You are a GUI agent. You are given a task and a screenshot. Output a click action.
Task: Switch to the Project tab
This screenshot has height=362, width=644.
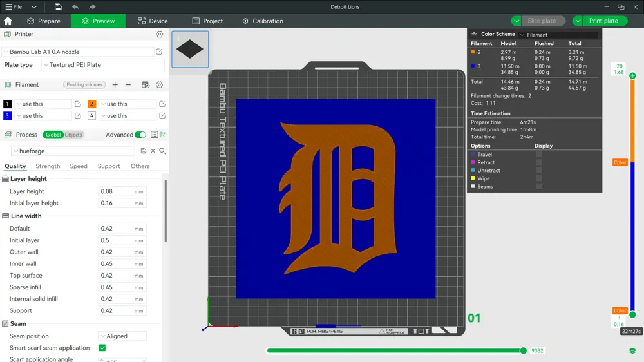click(207, 21)
